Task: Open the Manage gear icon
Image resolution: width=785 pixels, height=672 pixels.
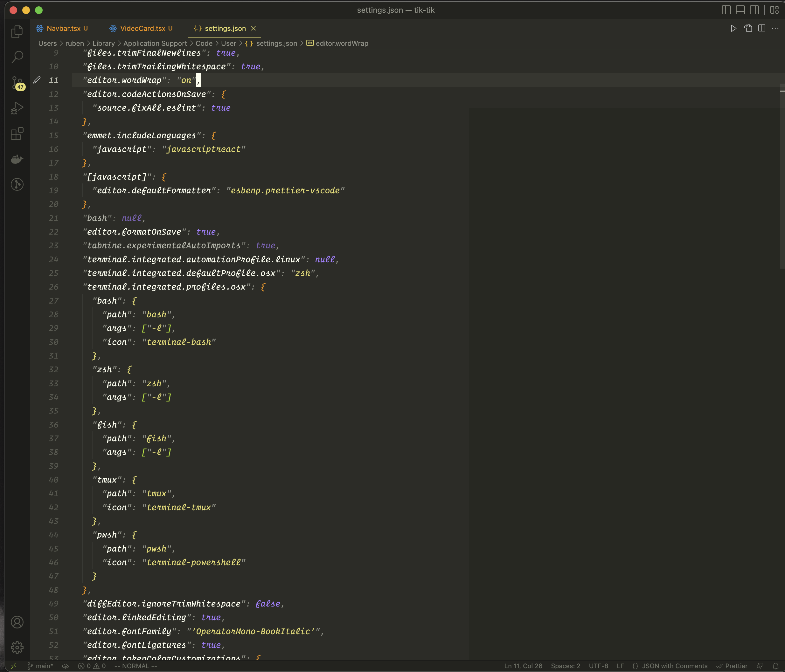Action: [17, 648]
